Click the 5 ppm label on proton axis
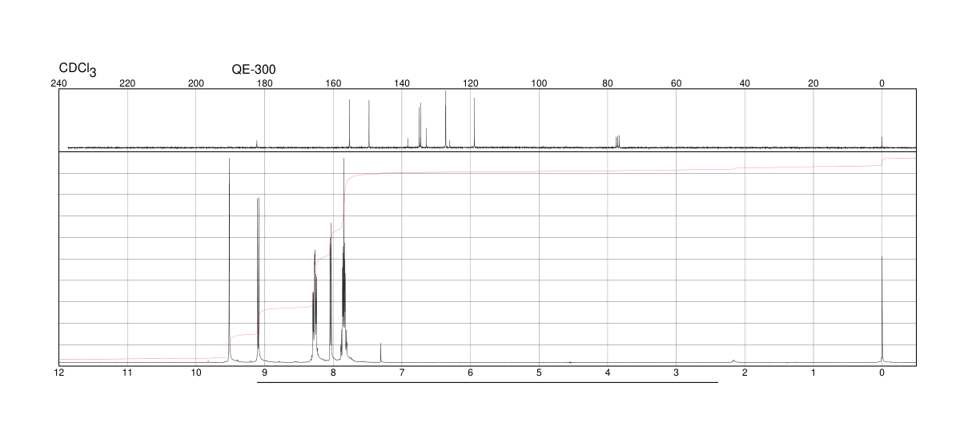The height and width of the screenshot is (423, 980). click(x=539, y=373)
